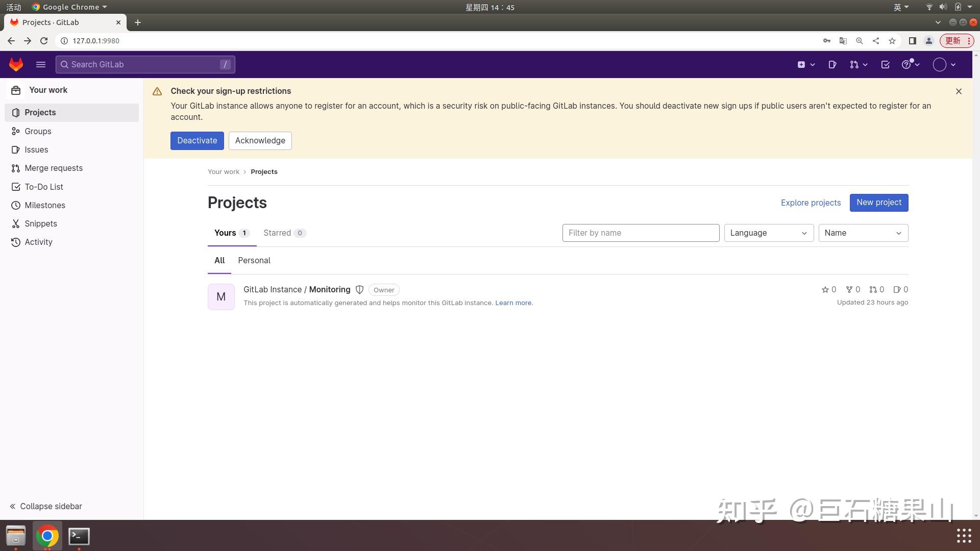Click the Acknowledge button
Screen dimensions: 980x551
pyautogui.click(x=260, y=141)
